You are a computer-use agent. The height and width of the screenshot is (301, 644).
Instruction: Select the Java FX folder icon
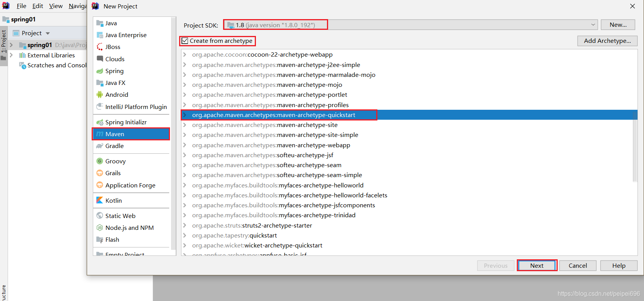(x=100, y=83)
